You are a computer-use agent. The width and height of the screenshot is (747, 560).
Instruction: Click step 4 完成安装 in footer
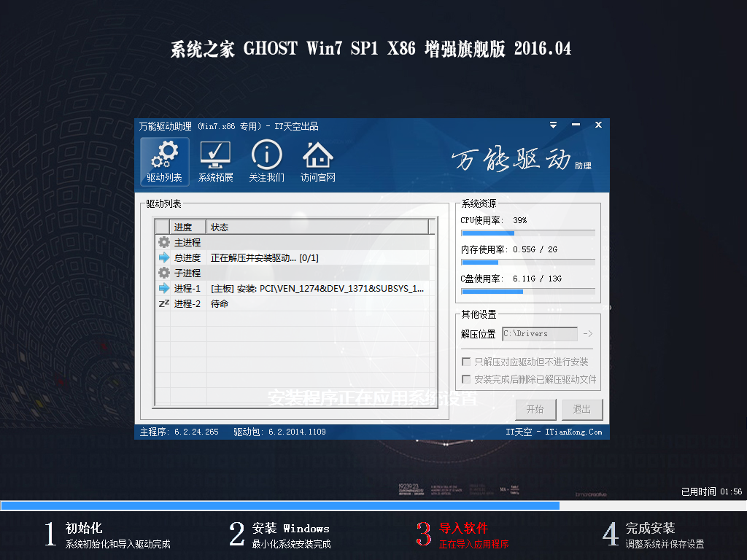[x=653, y=534]
